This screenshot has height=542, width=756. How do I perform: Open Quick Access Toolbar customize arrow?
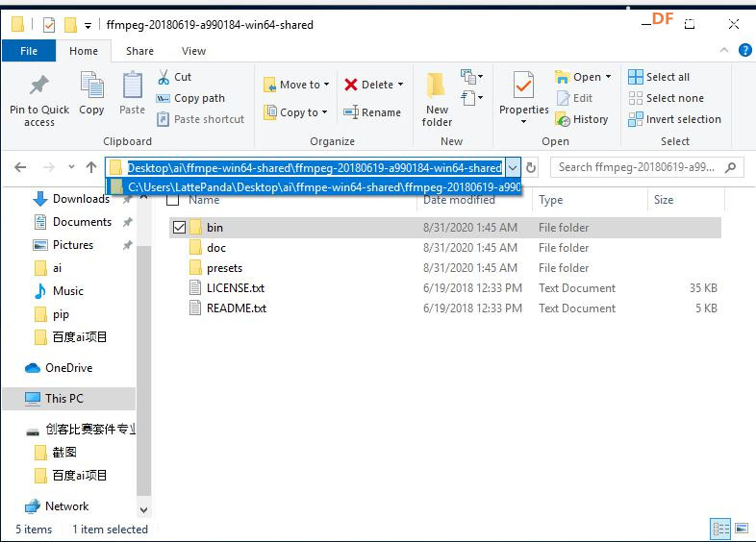[x=88, y=25]
